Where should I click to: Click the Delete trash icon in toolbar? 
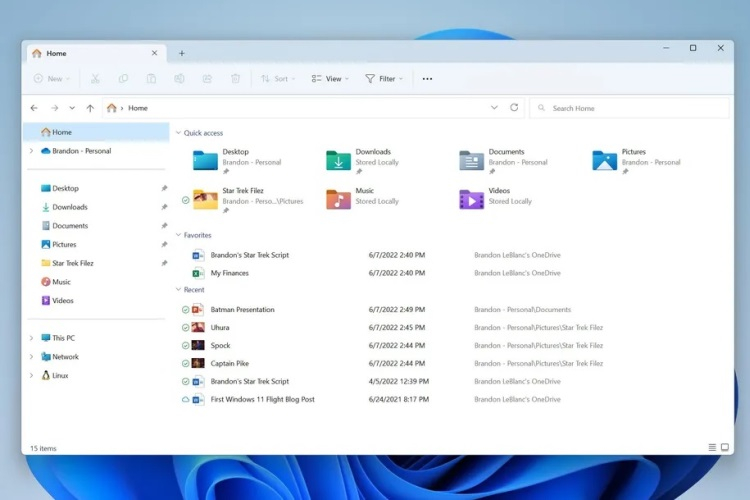236,78
